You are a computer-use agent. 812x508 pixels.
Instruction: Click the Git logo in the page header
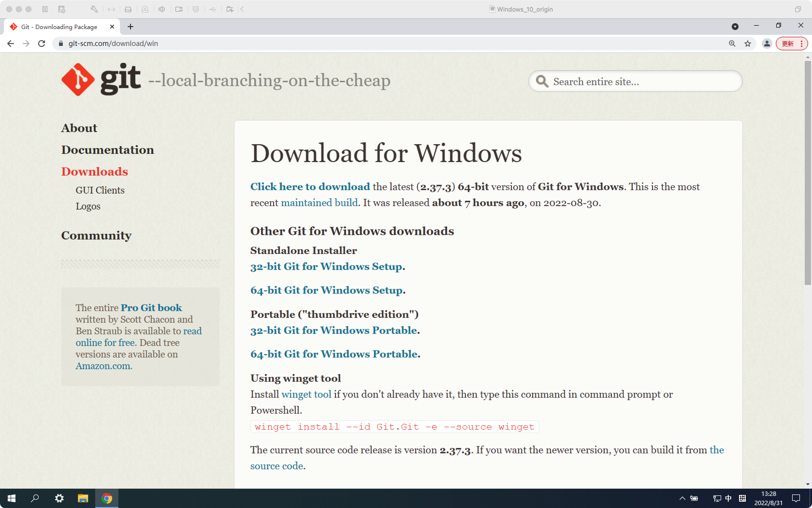pyautogui.click(x=101, y=80)
